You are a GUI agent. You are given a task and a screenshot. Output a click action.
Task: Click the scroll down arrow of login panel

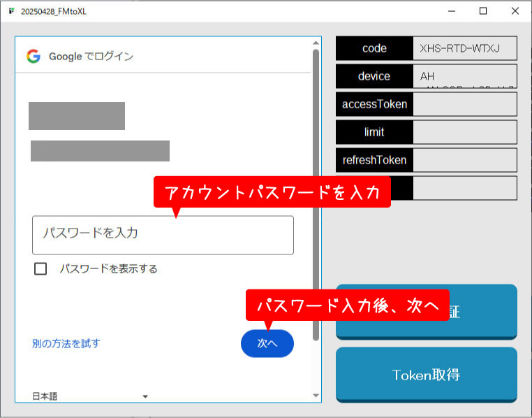316,396
